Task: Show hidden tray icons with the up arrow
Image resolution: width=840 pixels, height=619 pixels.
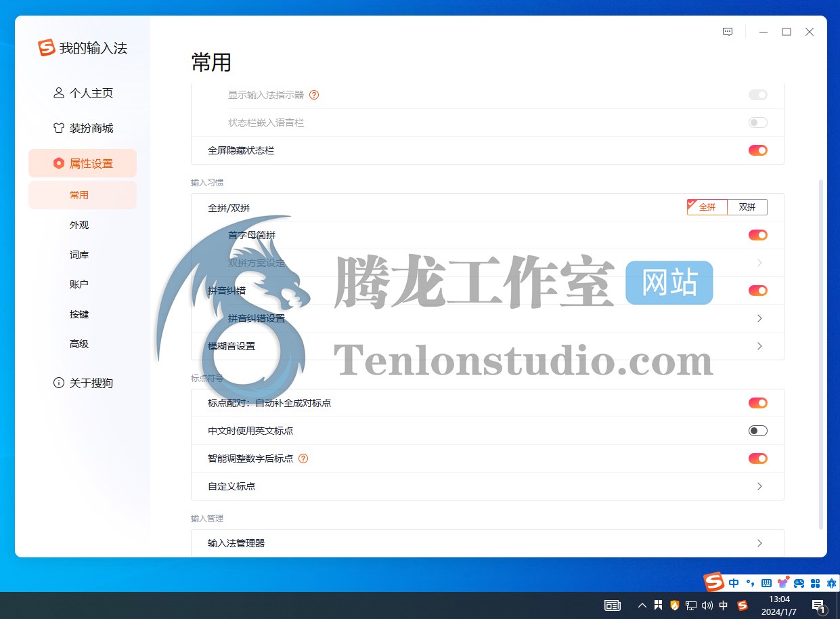Action: point(642,605)
